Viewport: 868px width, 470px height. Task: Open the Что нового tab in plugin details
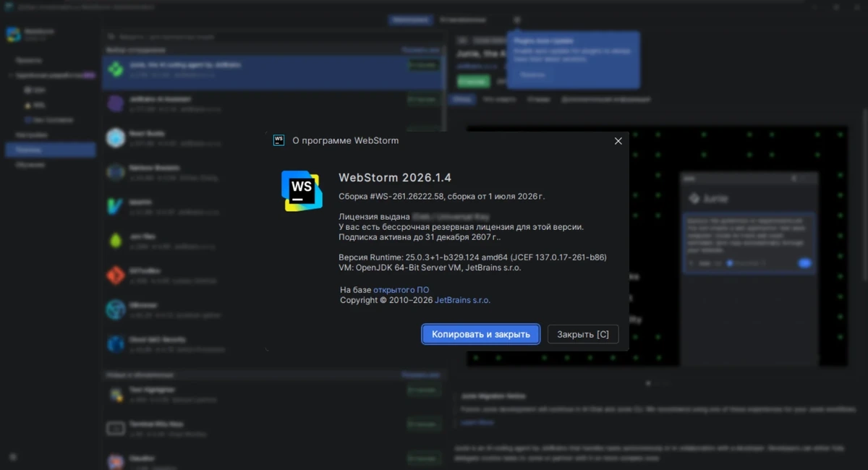(x=500, y=99)
